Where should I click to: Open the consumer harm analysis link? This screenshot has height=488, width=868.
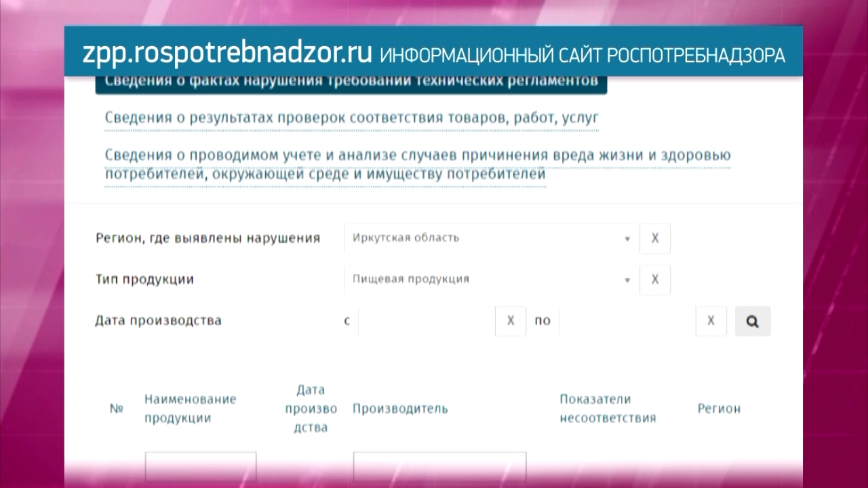(417, 165)
